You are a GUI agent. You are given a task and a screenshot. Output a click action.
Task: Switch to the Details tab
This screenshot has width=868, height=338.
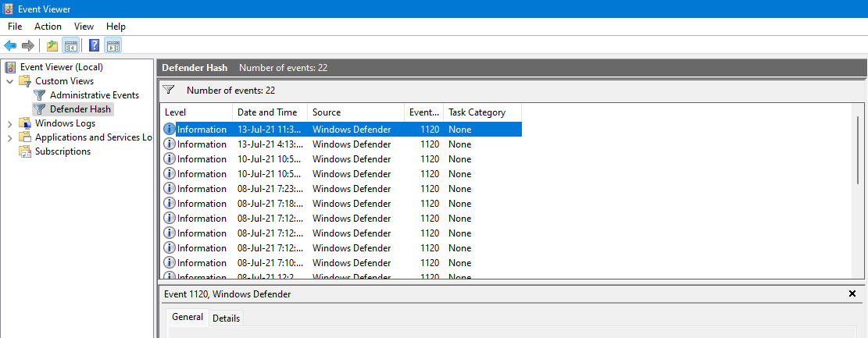(x=226, y=318)
